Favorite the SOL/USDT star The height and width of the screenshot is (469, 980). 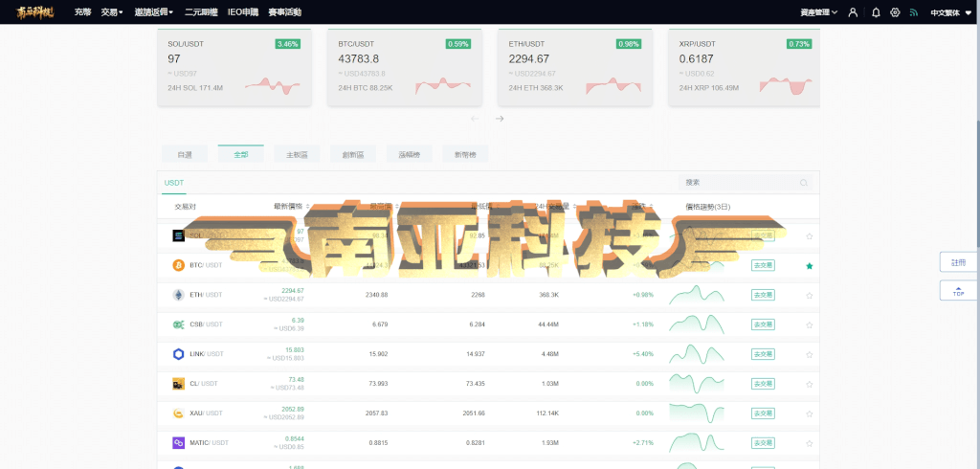pos(810,236)
